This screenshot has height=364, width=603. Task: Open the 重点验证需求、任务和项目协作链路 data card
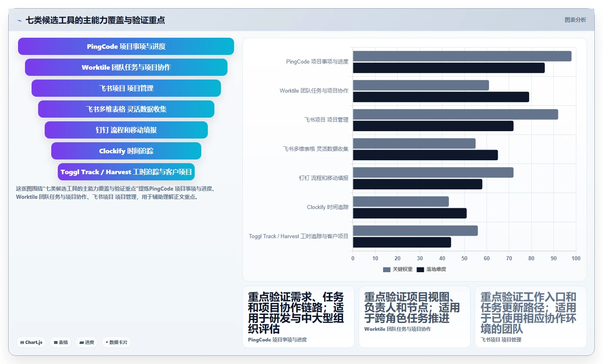[x=298, y=317]
